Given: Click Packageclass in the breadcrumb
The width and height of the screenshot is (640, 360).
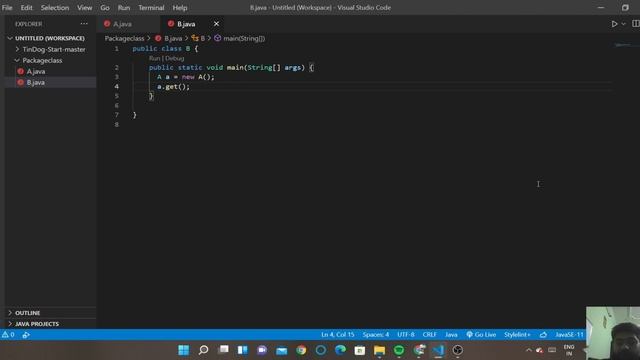Looking at the screenshot, I should [124, 38].
